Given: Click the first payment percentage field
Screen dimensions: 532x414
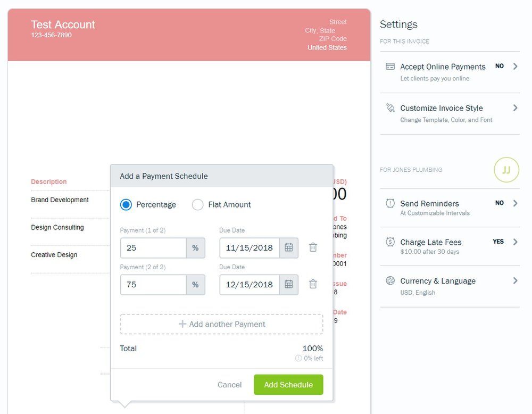Looking at the screenshot, I should click(x=153, y=248).
